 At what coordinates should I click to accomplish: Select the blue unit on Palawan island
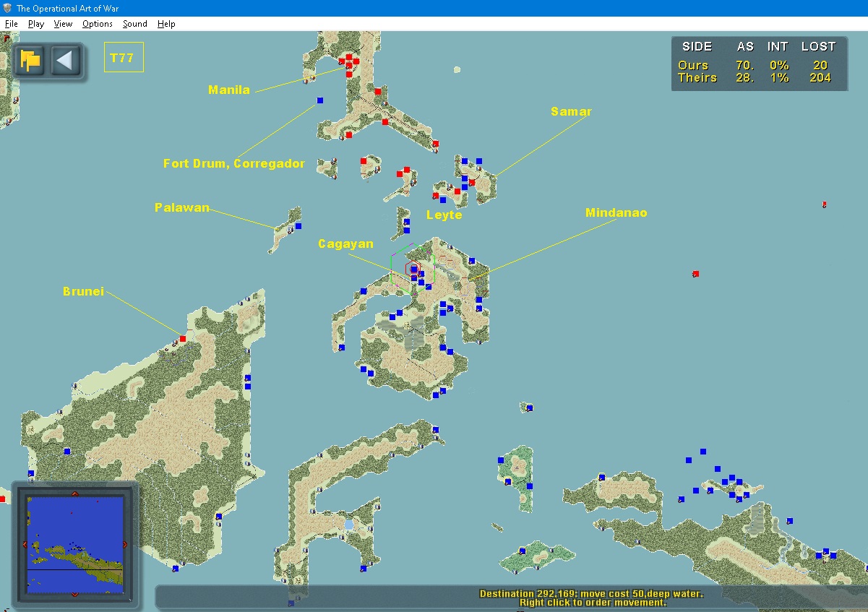coord(298,226)
